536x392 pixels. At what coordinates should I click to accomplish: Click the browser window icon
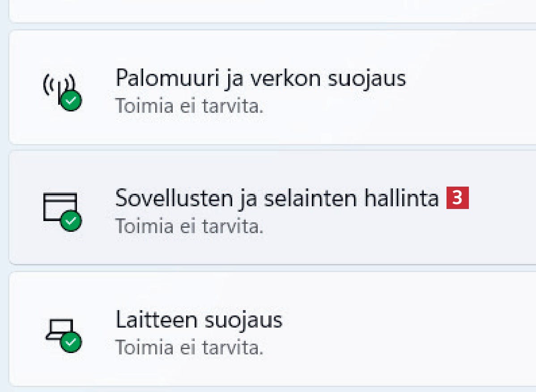click(60, 206)
